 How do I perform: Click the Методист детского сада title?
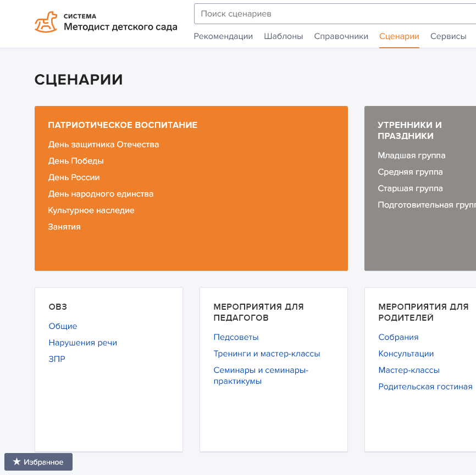click(x=120, y=27)
